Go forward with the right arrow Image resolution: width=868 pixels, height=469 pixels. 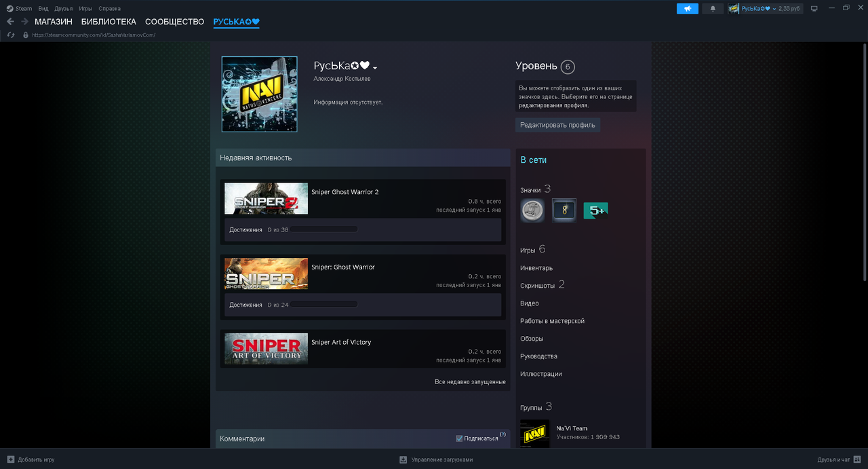[24, 22]
